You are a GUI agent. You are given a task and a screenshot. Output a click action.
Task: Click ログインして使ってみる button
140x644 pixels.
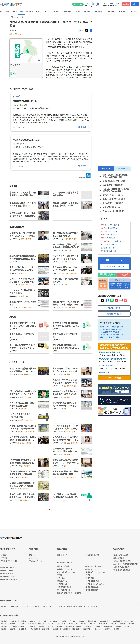point(114,266)
